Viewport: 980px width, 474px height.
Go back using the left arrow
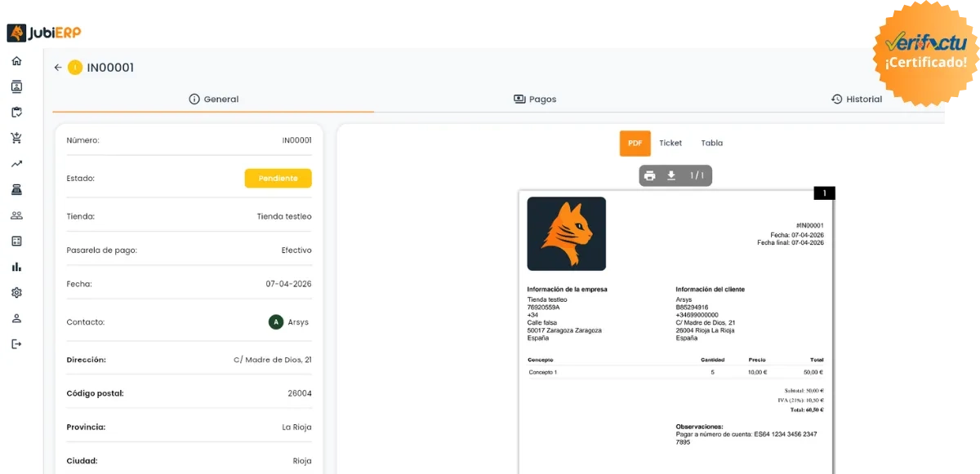58,68
